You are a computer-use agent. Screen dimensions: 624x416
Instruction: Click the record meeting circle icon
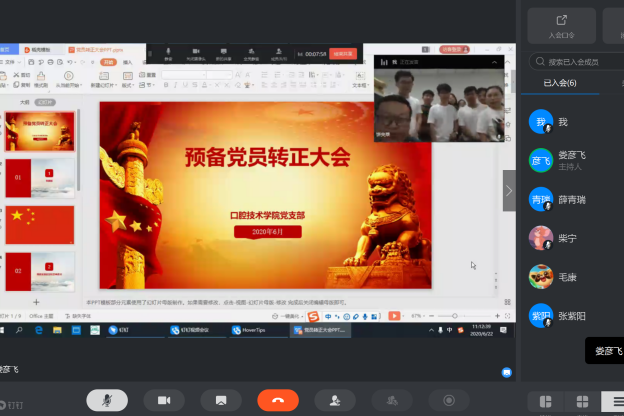coord(449,400)
